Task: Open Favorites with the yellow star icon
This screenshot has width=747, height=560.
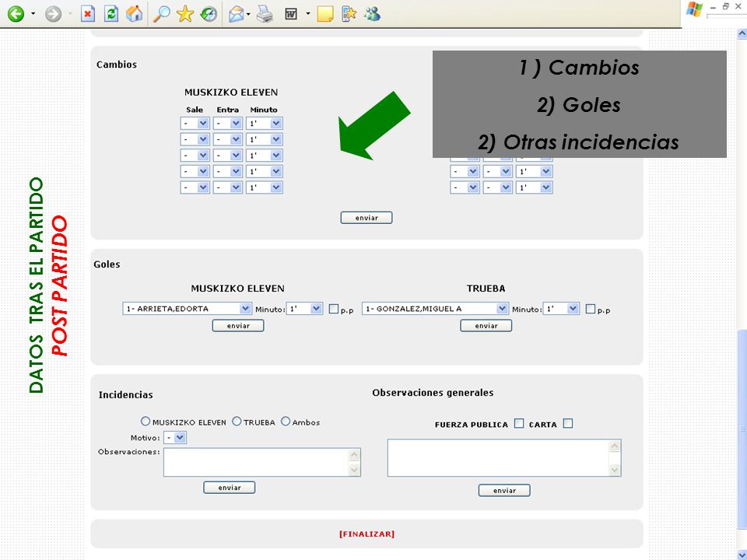Action: coord(185,14)
